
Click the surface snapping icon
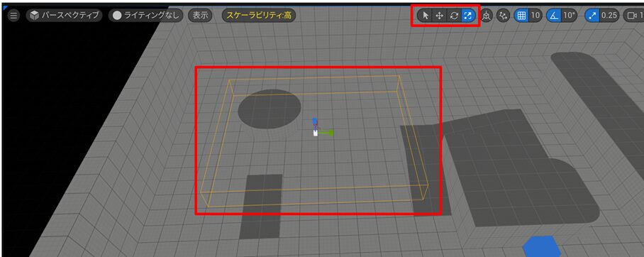tap(503, 16)
